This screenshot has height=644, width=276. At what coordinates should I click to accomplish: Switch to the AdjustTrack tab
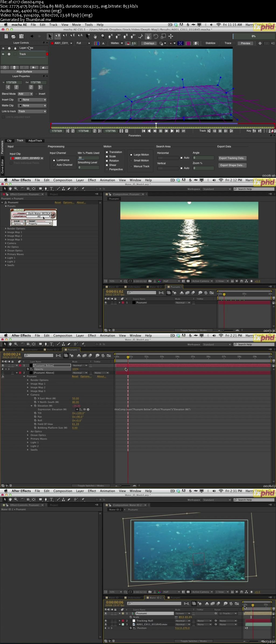pos(35,141)
